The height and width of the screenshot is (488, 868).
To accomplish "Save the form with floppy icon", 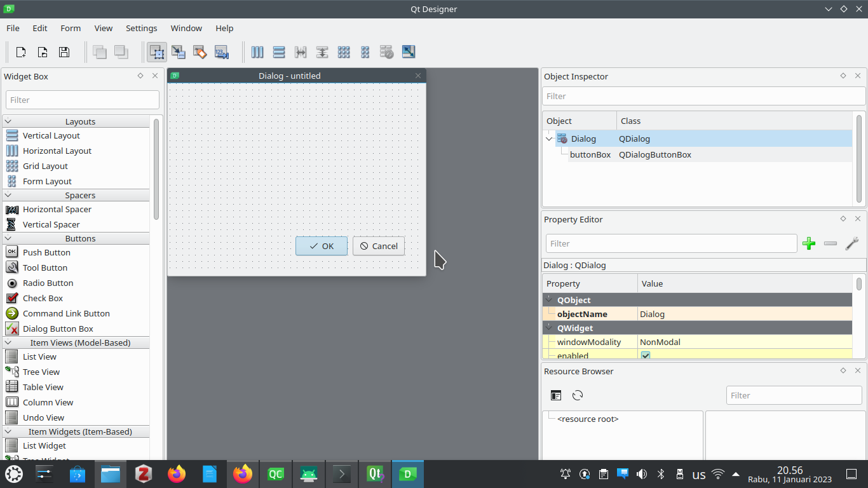I will (x=64, y=52).
